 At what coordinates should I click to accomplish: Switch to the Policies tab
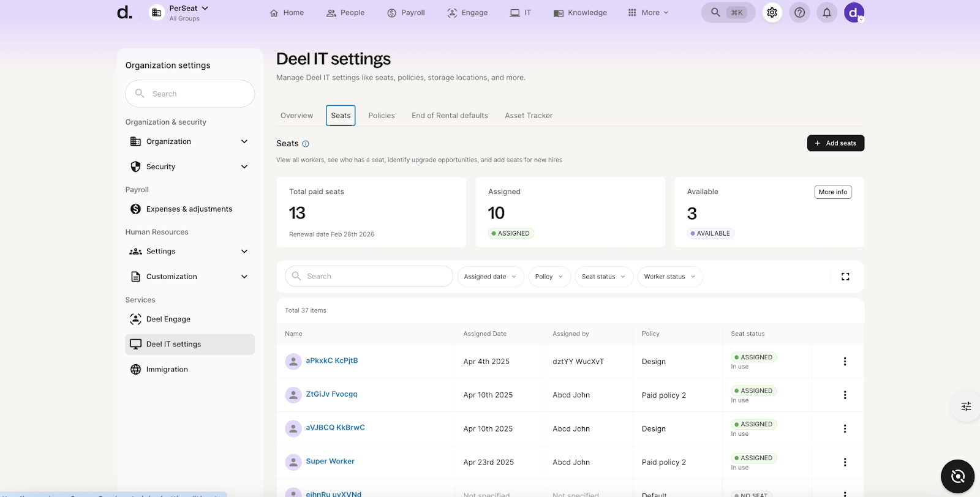pyautogui.click(x=382, y=116)
